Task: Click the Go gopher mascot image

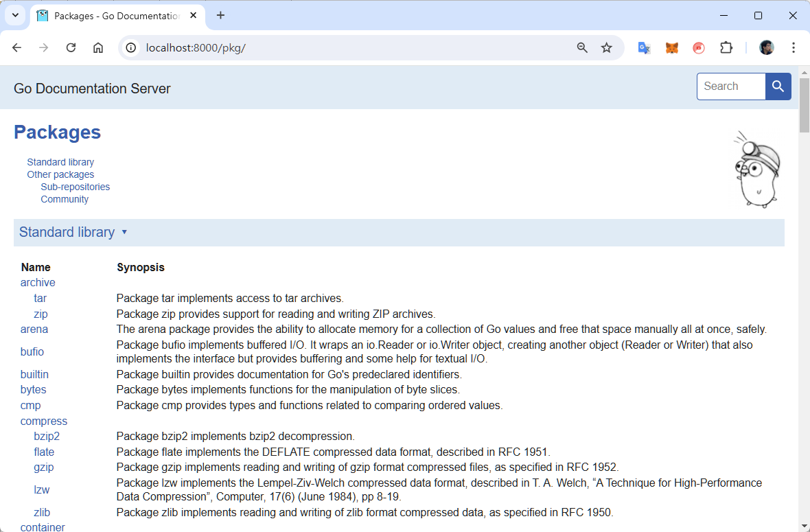Action: coord(756,170)
